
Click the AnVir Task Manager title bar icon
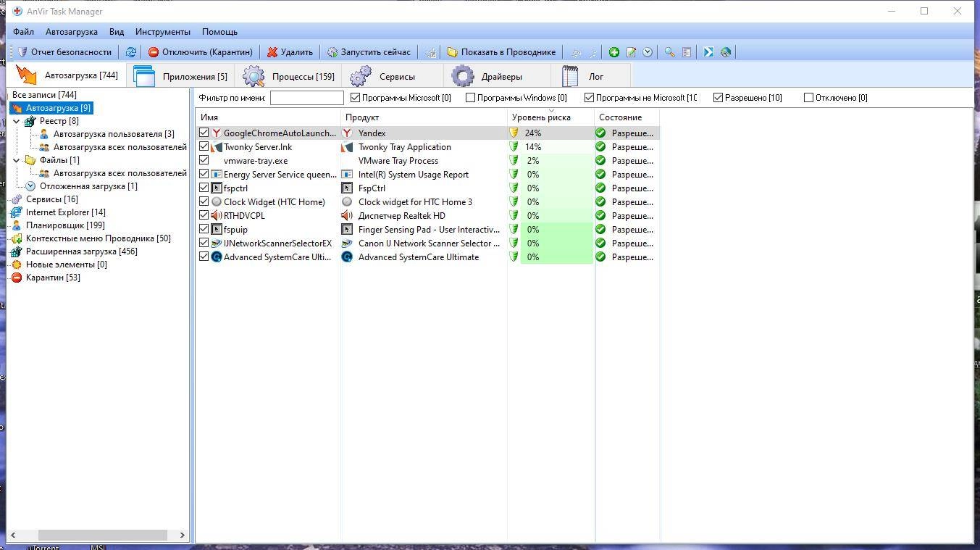(x=17, y=12)
